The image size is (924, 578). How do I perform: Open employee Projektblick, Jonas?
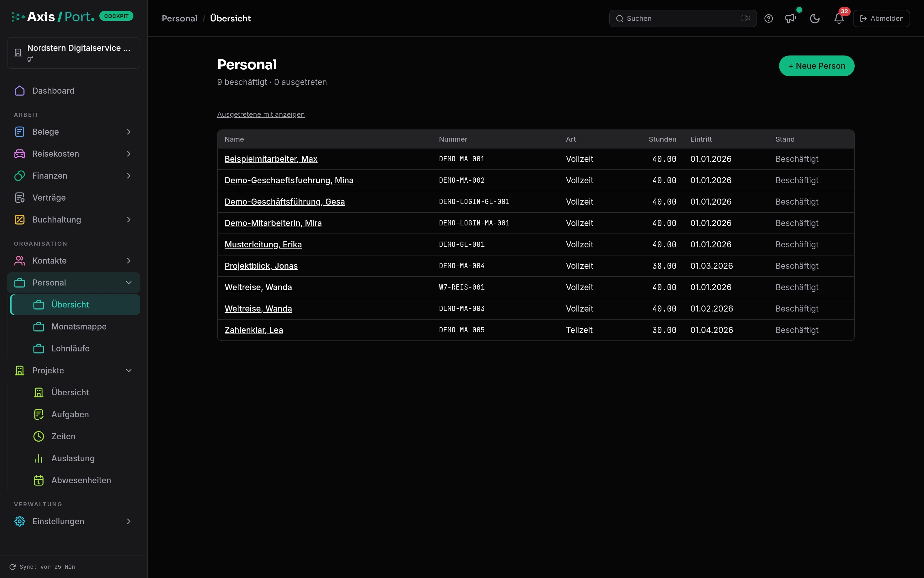[261, 266]
